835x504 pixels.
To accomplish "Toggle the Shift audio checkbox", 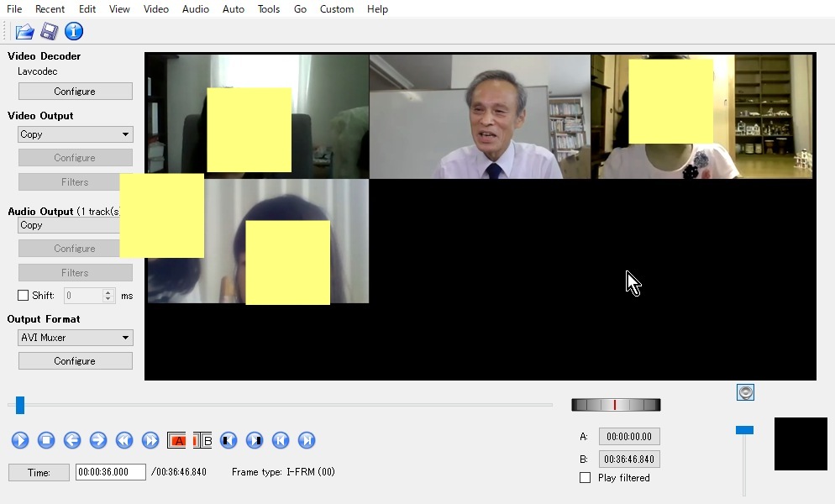I will pyautogui.click(x=23, y=295).
